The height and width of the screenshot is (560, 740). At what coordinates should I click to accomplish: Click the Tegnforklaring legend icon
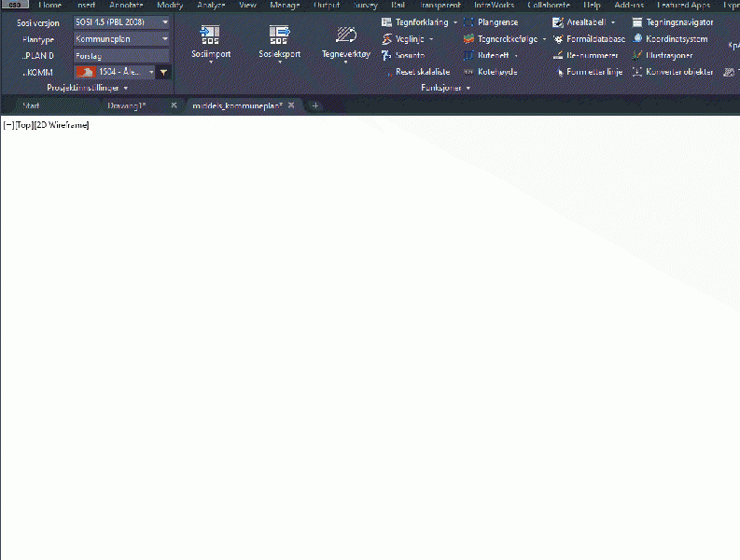coord(386,22)
